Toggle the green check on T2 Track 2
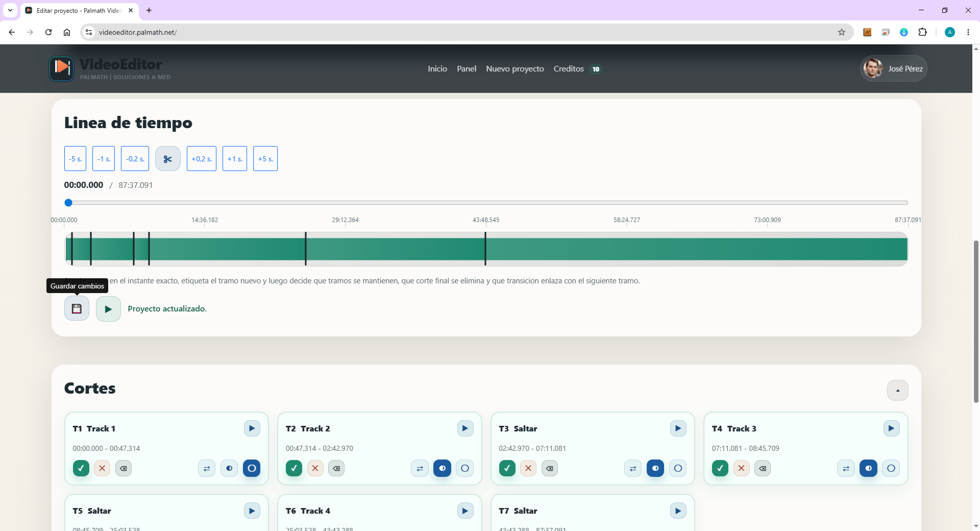 (294, 468)
